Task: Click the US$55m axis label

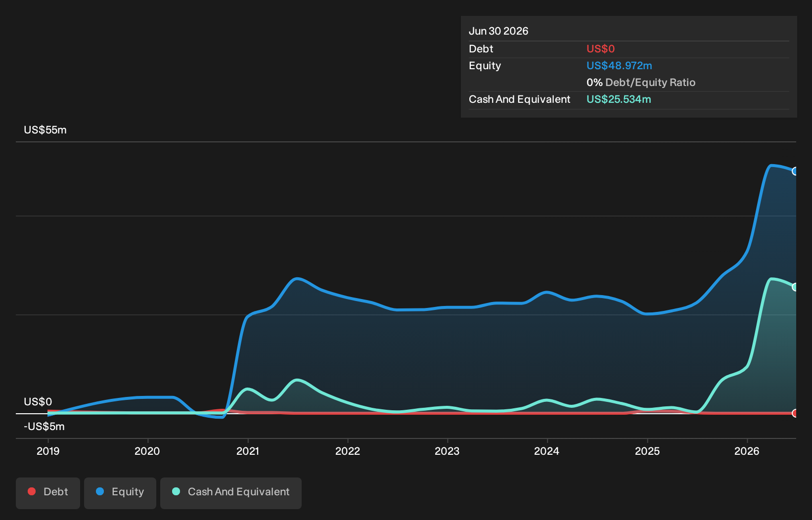Action: point(45,130)
